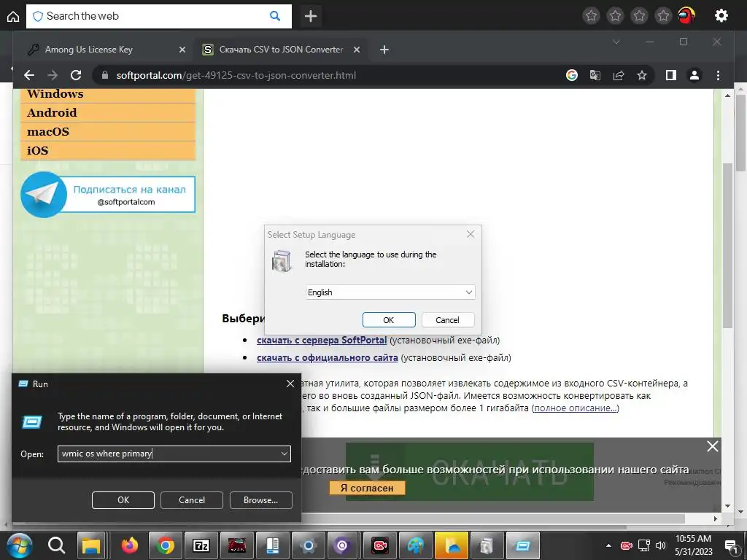Click the Run dialog Open text field
This screenshot has height=560, width=747.
174,454
